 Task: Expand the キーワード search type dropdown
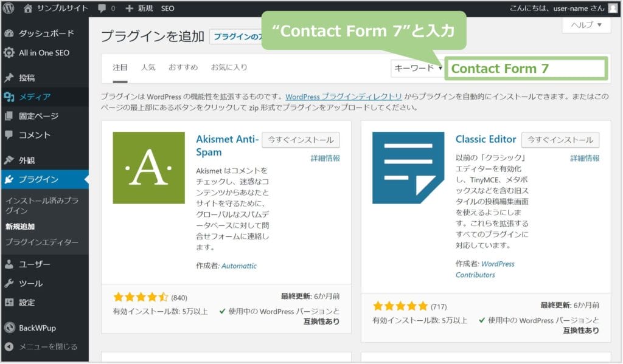click(x=417, y=68)
